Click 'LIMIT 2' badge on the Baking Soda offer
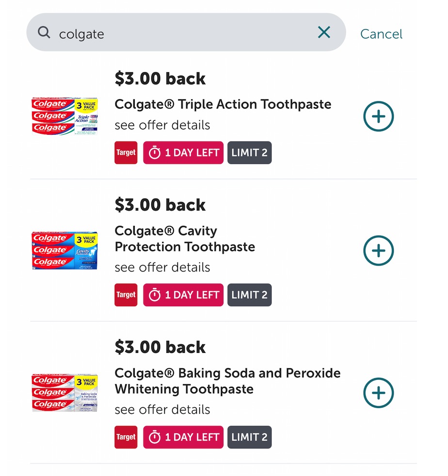The width and height of the screenshot is (448, 476). [x=249, y=437]
